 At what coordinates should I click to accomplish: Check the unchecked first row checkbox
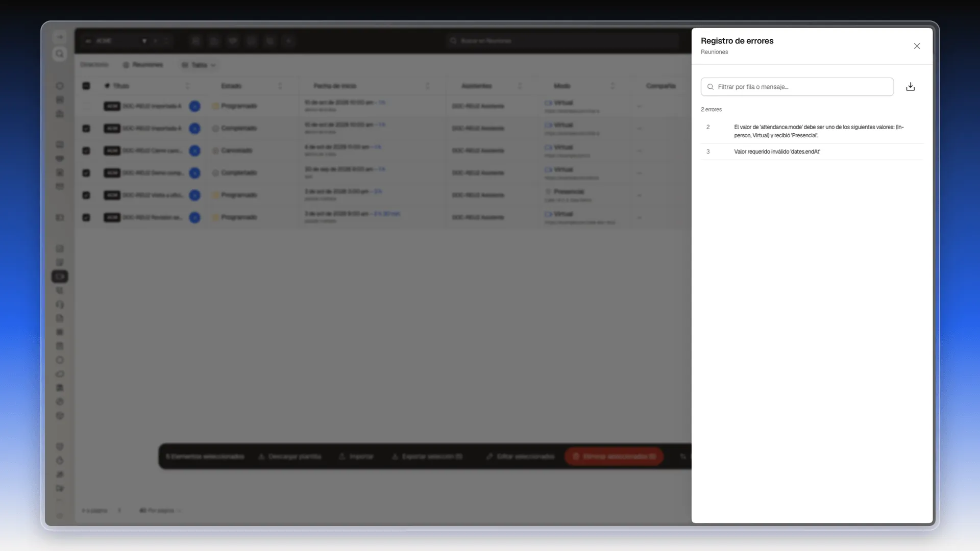[86, 106]
